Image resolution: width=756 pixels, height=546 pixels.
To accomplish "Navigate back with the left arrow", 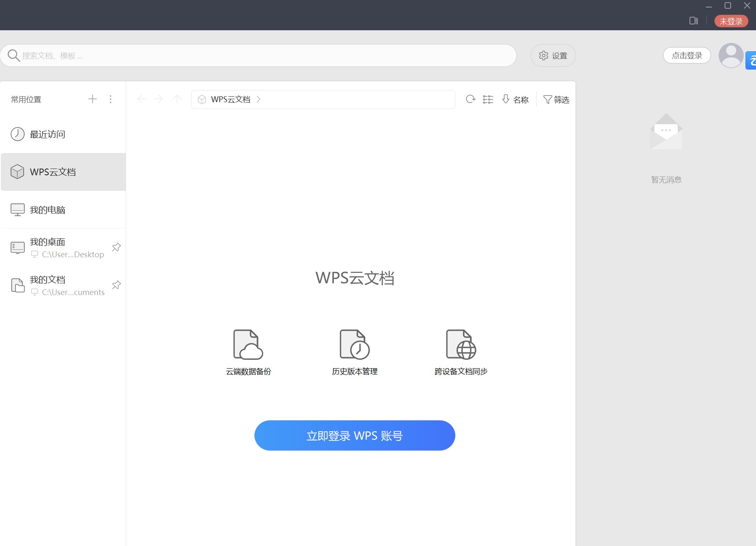I will 142,99.
